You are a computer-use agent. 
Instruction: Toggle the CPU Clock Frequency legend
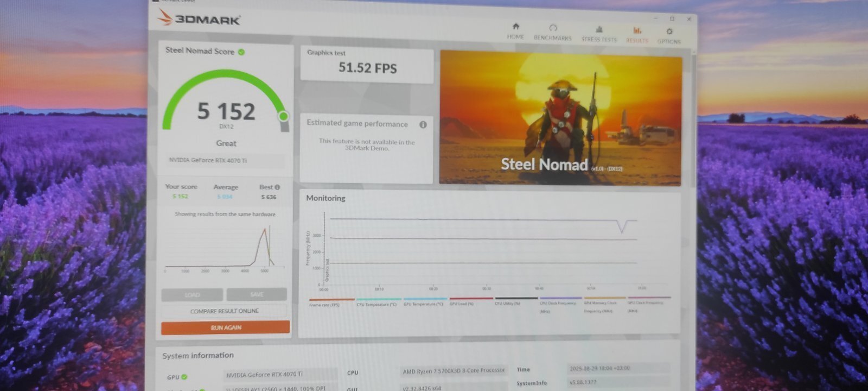pos(560,305)
